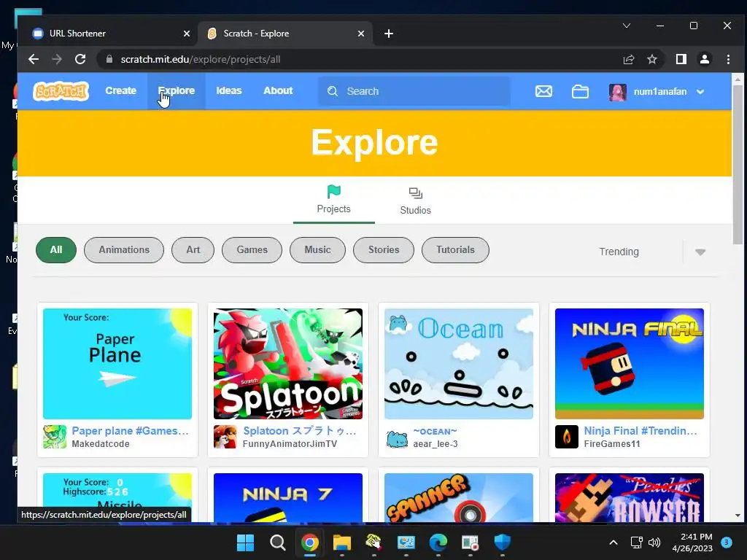Open the messages envelope icon
This screenshot has height=560, width=747.
(x=543, y=91)
